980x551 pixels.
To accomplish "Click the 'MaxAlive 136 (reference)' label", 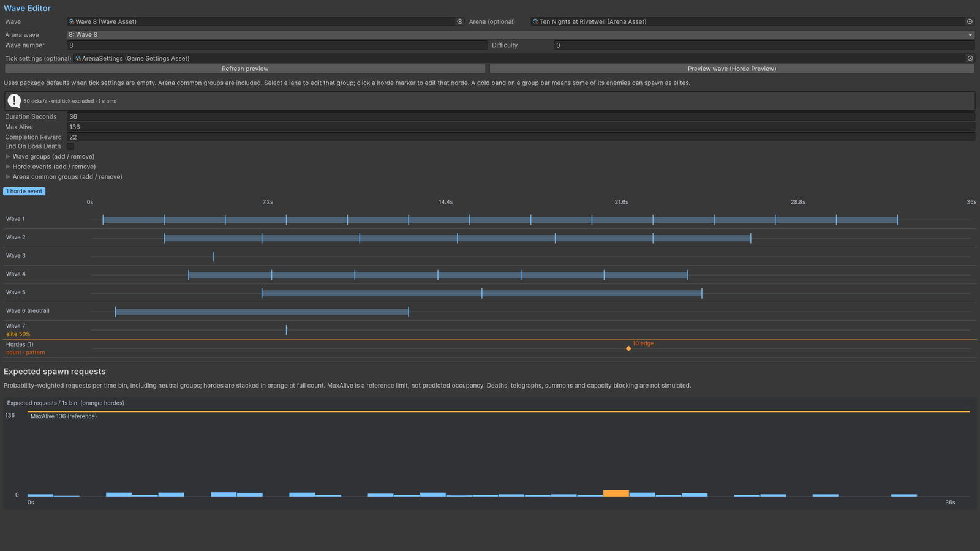I will coord(64,416).
